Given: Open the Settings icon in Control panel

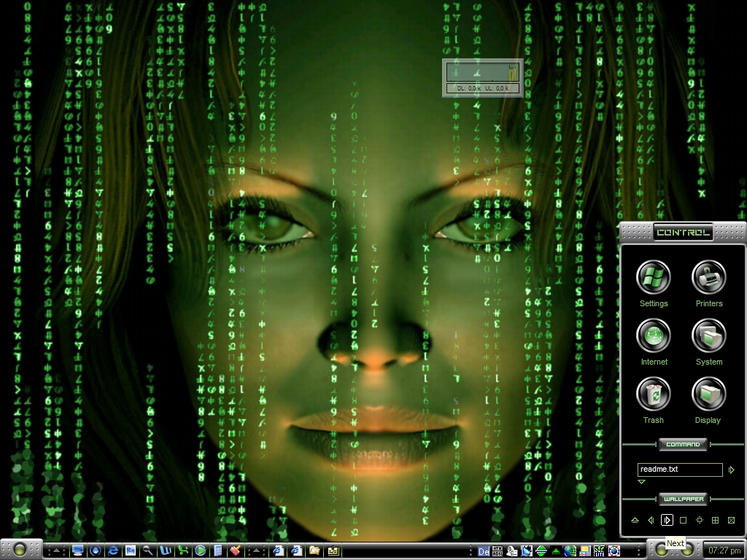Looking at the screenshot, I should pyautogui.click(x=654, y=277).
